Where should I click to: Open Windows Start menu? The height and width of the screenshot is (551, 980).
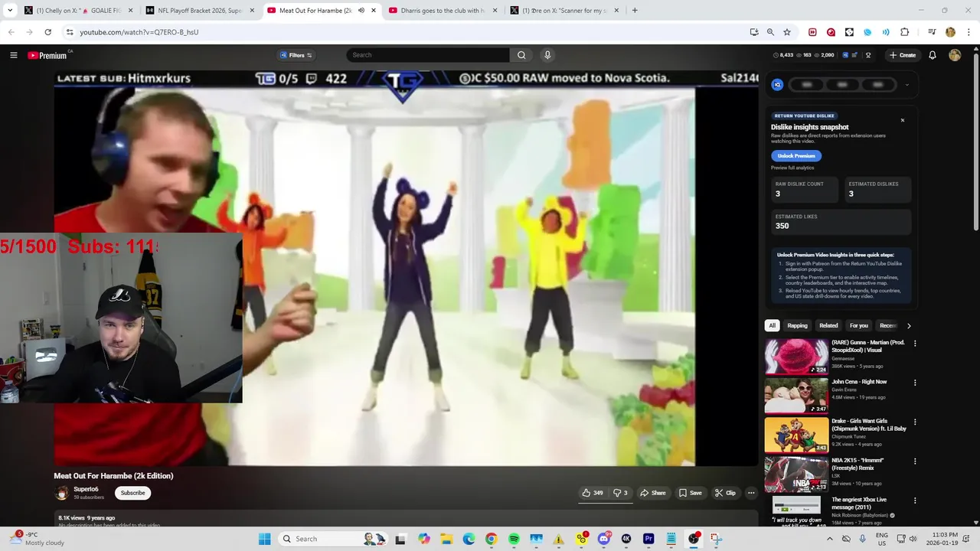pos(264,539)
